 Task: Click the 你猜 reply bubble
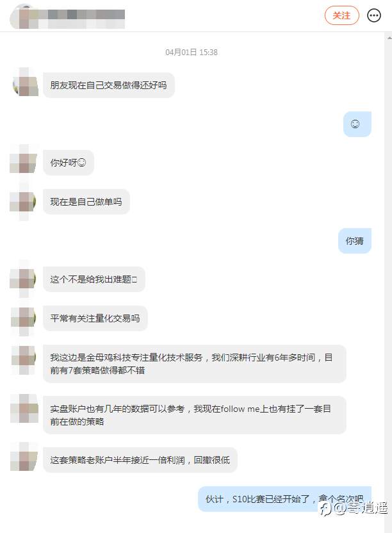click(x=355, y=241)
